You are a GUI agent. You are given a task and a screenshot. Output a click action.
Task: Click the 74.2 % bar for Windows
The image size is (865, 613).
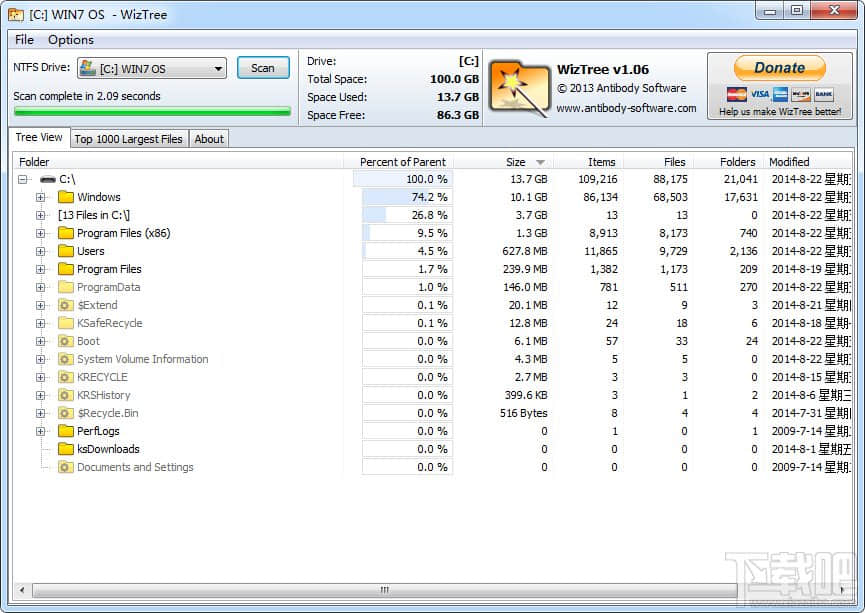point(407,197)
